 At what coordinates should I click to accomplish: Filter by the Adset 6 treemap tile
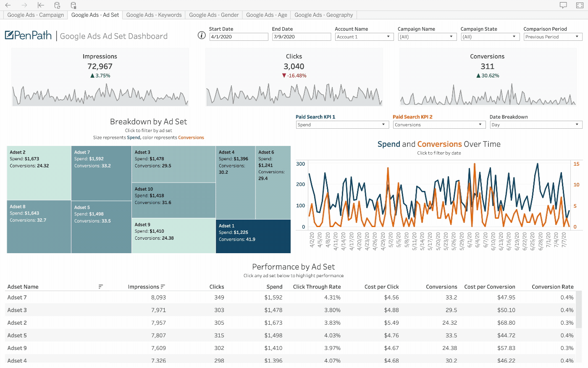(273, 183)
